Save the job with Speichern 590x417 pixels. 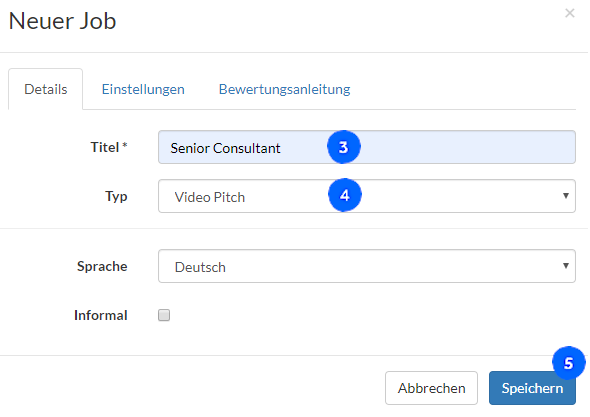click(532, 388)
